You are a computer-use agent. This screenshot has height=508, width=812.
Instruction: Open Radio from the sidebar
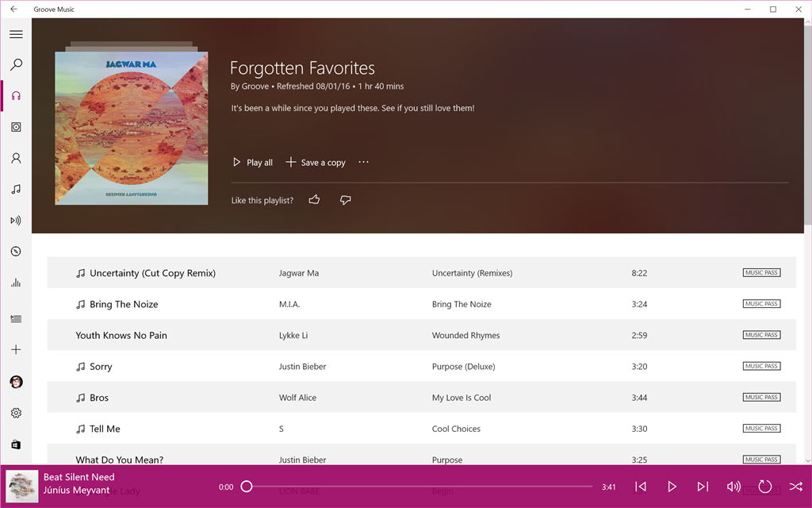tap(16, 221)
